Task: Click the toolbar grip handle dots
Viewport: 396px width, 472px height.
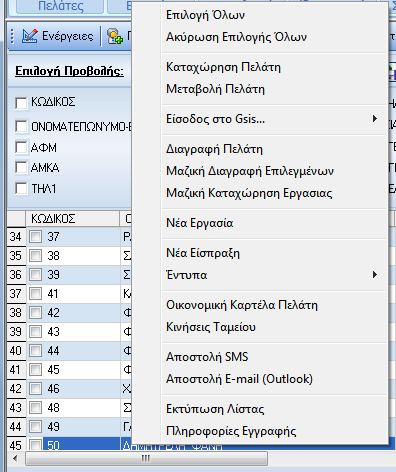Action: [x=12, y=36]
